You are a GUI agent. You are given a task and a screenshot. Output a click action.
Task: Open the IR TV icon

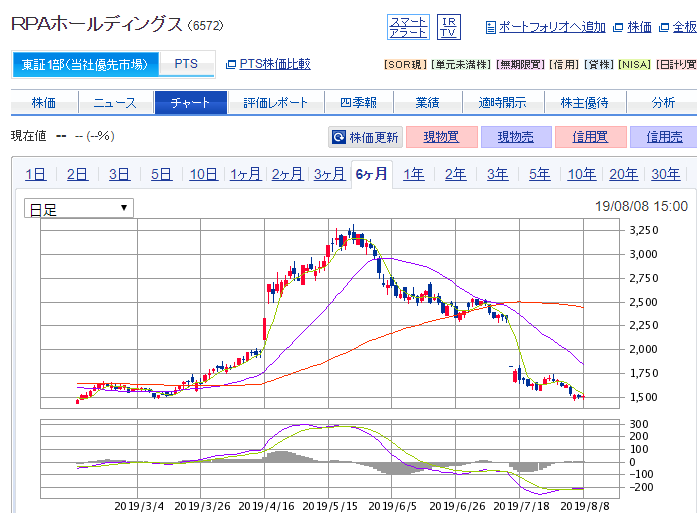(449, 27)
